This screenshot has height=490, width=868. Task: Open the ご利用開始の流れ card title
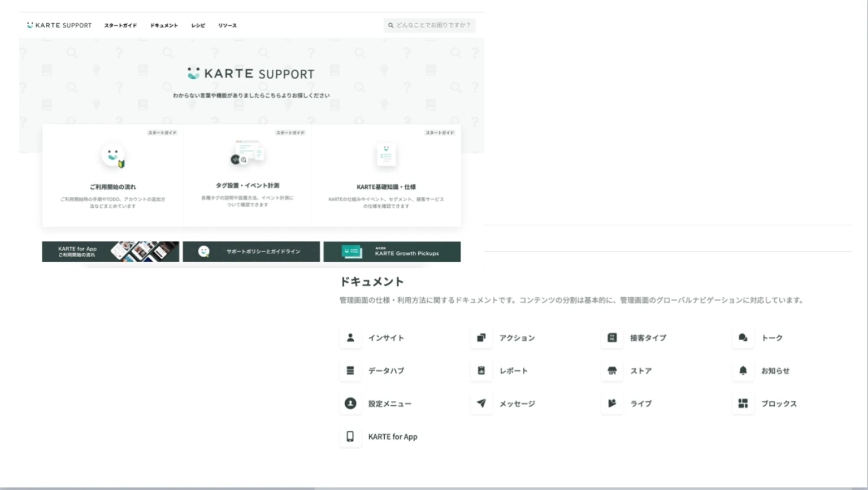[113, 187]
